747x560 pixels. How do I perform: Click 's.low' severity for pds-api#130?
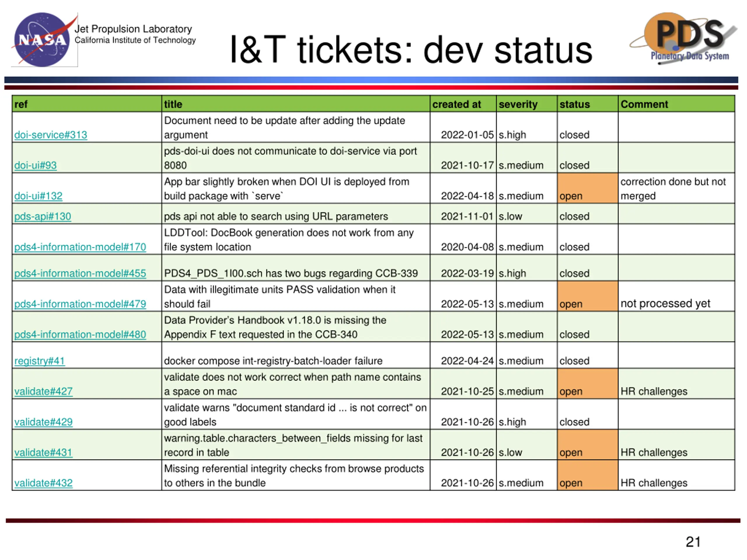(510, 216)
